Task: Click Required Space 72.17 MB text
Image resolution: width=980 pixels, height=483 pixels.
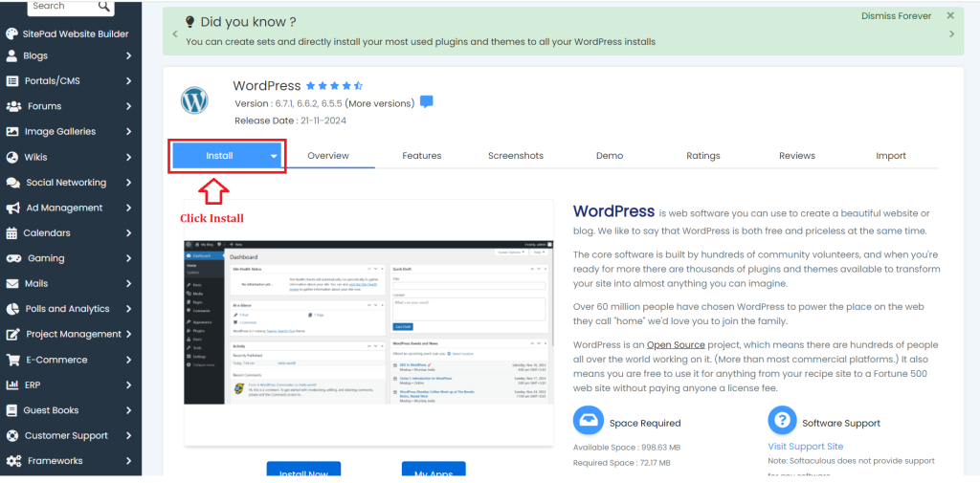Action: point(622,463)
